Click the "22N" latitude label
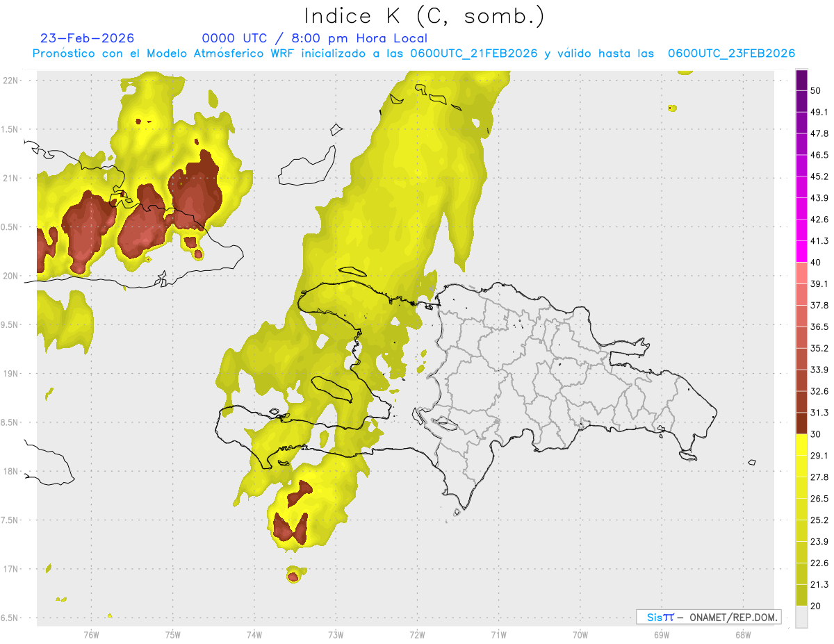Image resolution: width=834 pixels, height=644 pixels. tap(10, 80)
